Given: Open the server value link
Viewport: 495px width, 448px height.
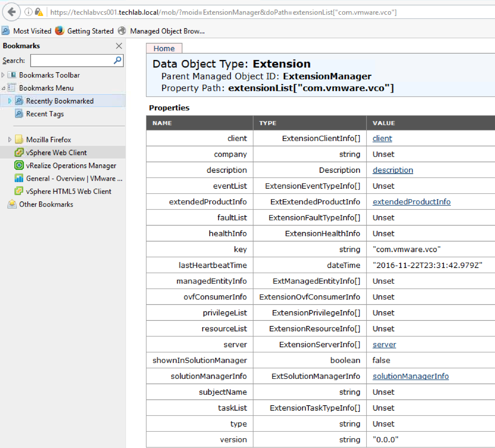Looking at the screenshot, I should [x=384, y=344].
